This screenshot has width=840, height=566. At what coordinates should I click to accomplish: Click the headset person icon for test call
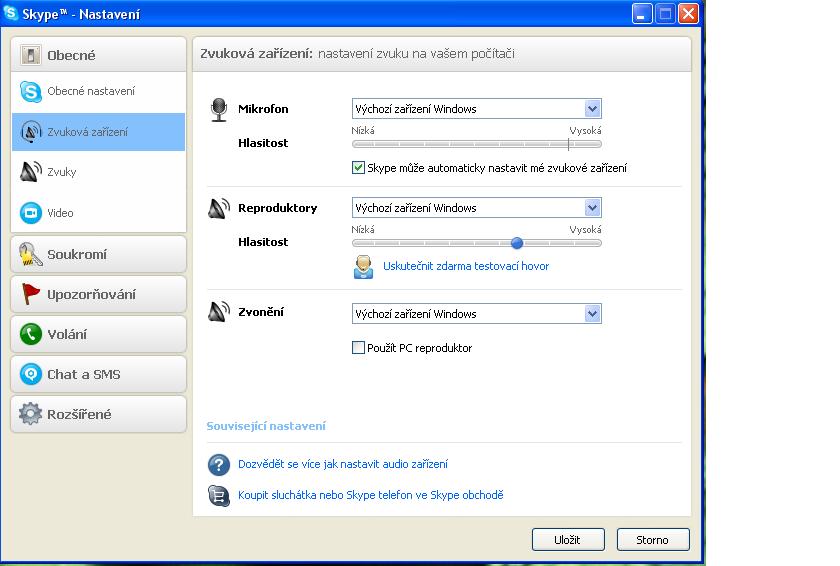(363, 267)
